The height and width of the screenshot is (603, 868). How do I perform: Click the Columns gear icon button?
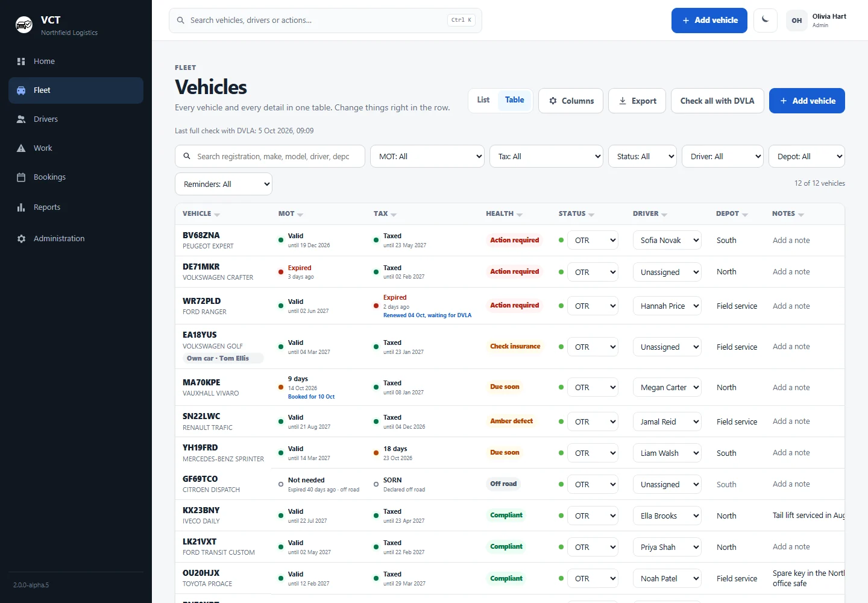click(571, 101)
